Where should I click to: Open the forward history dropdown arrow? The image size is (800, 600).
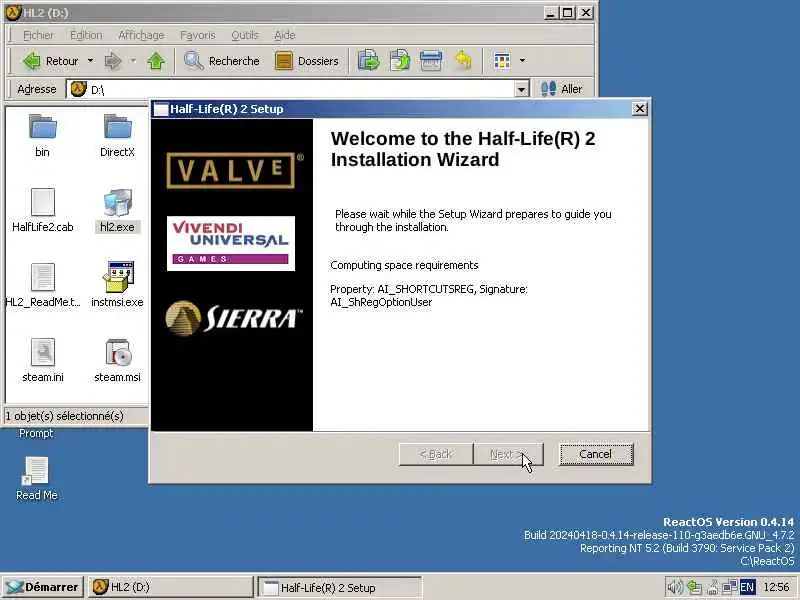pyautogui.click(x=133, y=61)
